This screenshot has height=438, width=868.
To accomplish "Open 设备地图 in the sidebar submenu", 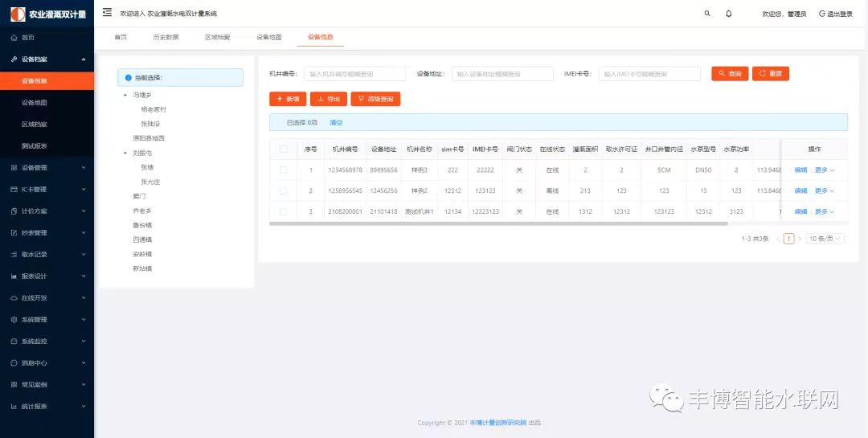I will 35,103.
